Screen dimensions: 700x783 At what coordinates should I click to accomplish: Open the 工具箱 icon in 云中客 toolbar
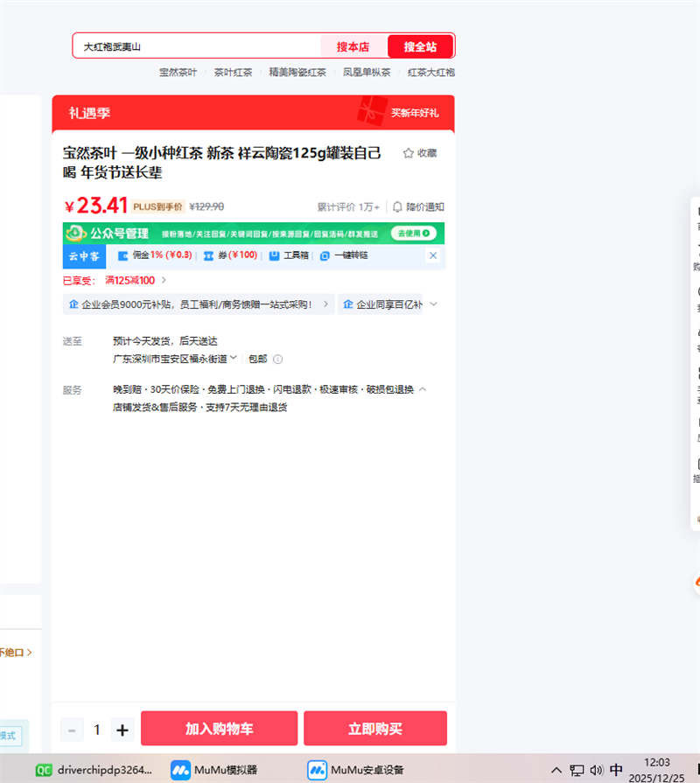tap(275, 255)
